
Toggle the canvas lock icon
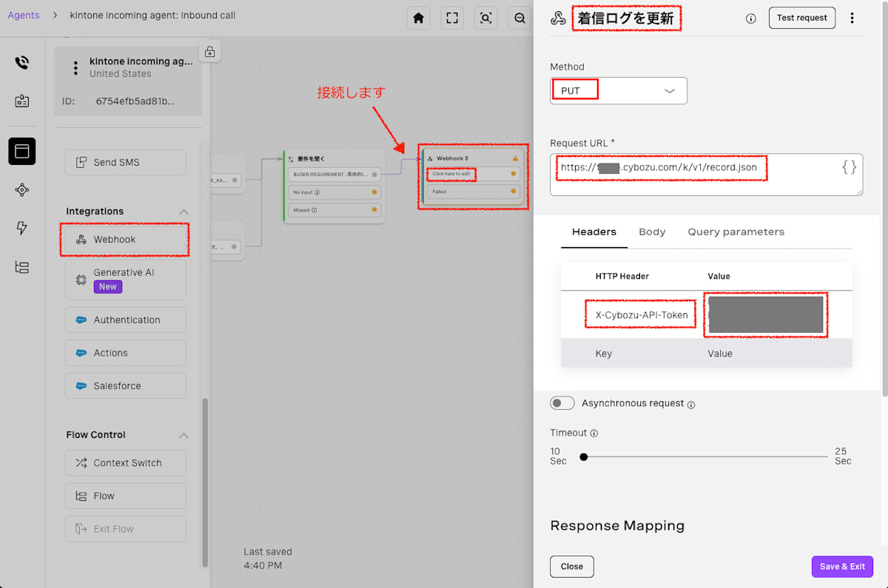(x=210, y=52)
